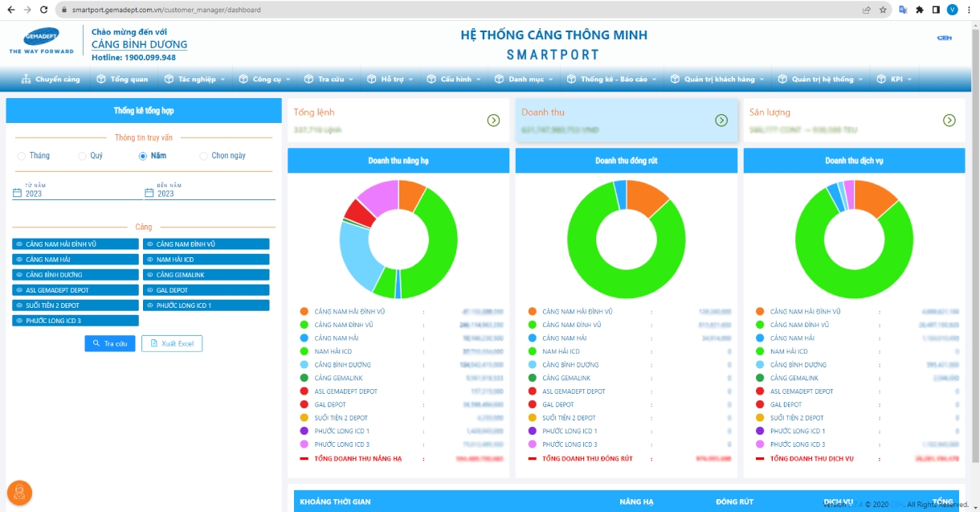This screenshot has height=512, width=980.
Task: Toggle SUỐI TIÊN 2 DEPOT chip
Action: [x=76, y=305]
